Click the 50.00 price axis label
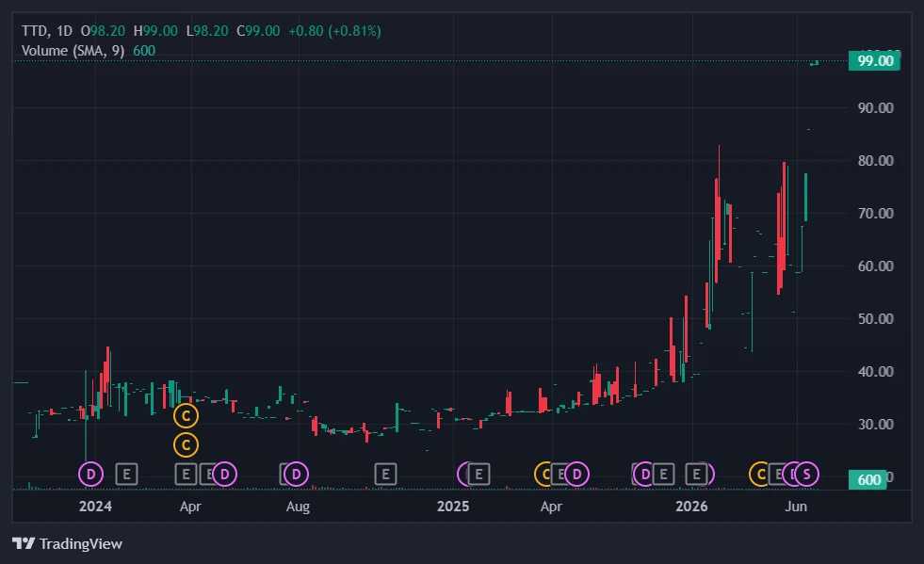 click(875, 319)
